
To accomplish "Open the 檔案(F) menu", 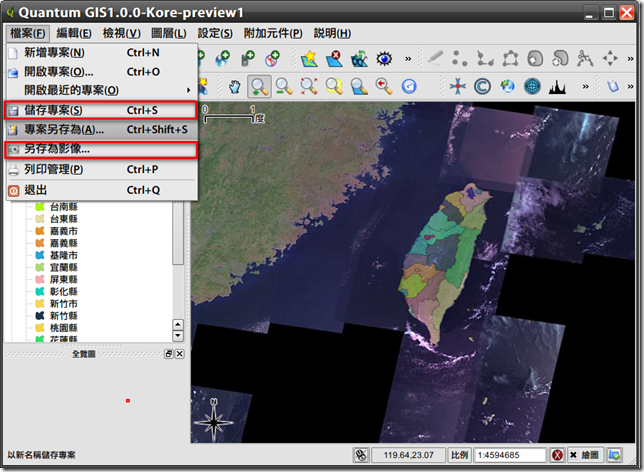I will tap(28, 33).
